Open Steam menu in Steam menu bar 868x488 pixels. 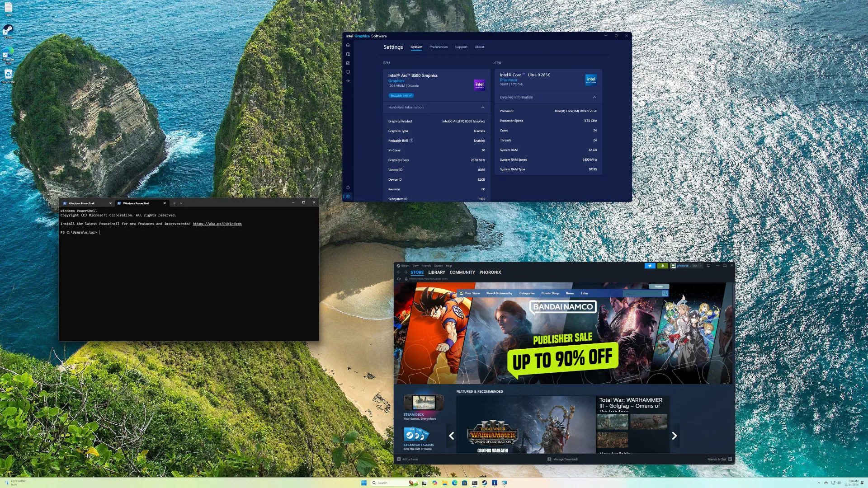coord(405,266)
